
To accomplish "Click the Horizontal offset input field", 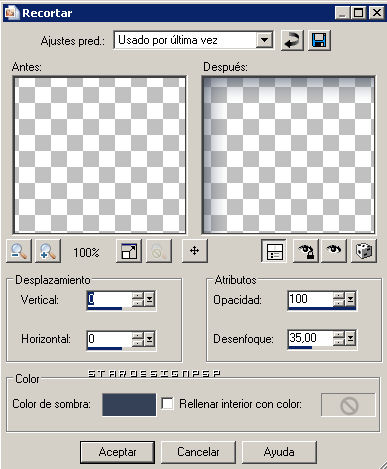I will [109, 339].
